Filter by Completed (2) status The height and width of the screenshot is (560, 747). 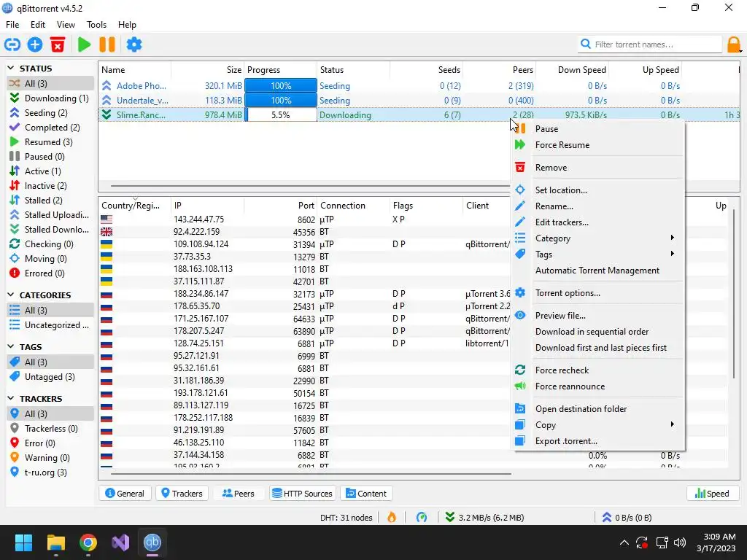click(50, 128)
